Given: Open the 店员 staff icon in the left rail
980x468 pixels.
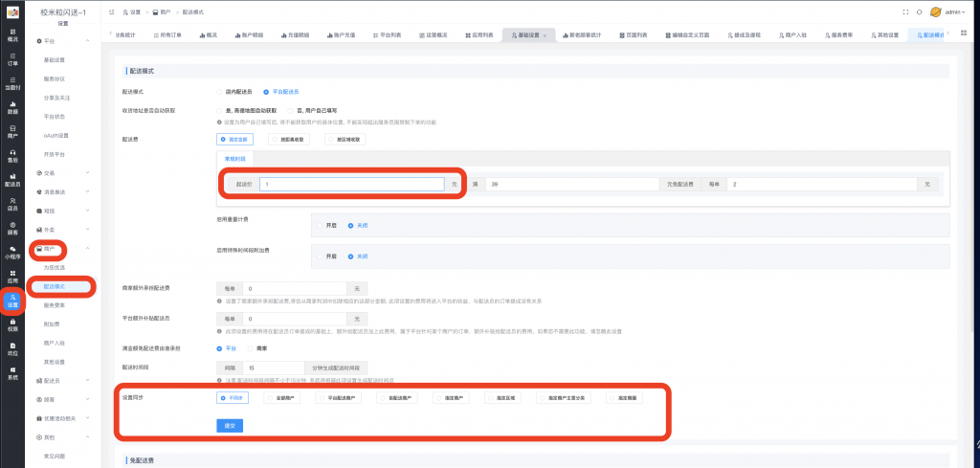Looking at the screenshot, I should pyautogui.click(x=12, y=204).
